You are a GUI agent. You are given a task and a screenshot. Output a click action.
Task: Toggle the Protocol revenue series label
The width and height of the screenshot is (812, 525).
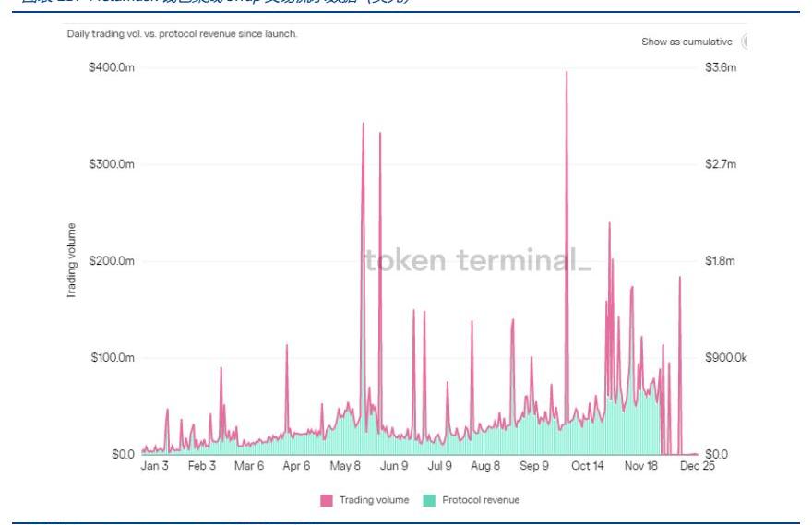481,500
